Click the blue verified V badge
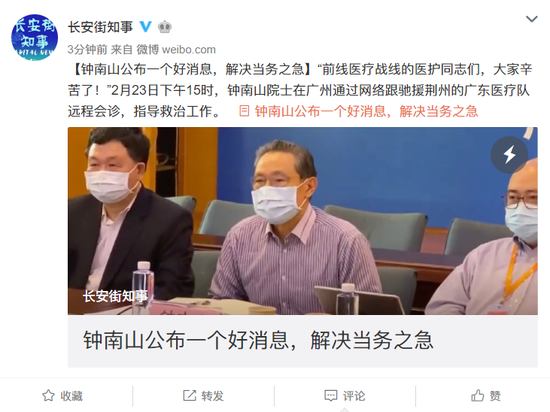 (x=146, y=27)
